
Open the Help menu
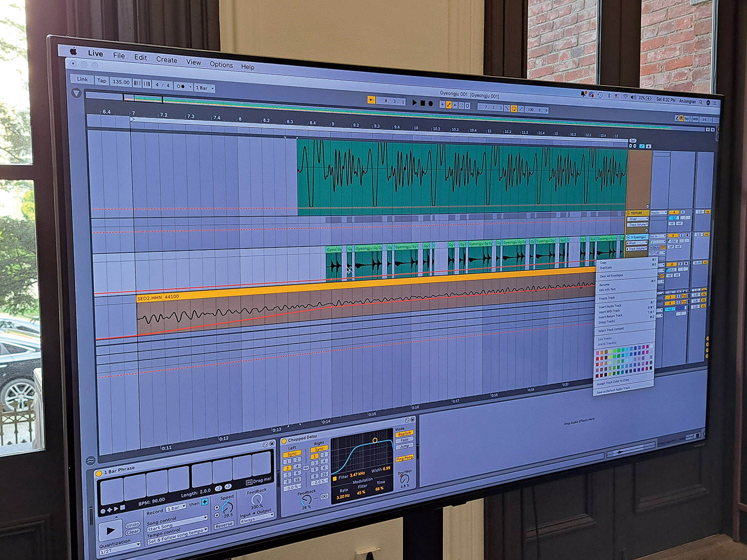(248, 67)
